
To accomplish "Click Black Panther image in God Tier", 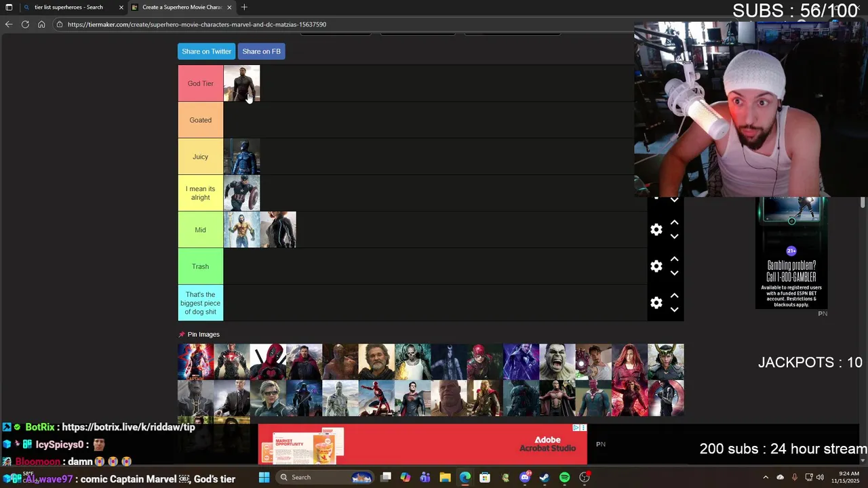I will tap(241, 83).
